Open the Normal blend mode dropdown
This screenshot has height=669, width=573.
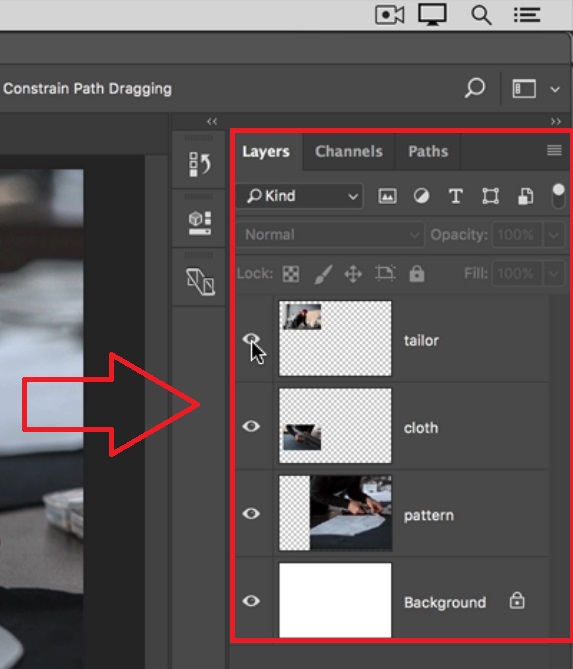(x=330, y=234)
